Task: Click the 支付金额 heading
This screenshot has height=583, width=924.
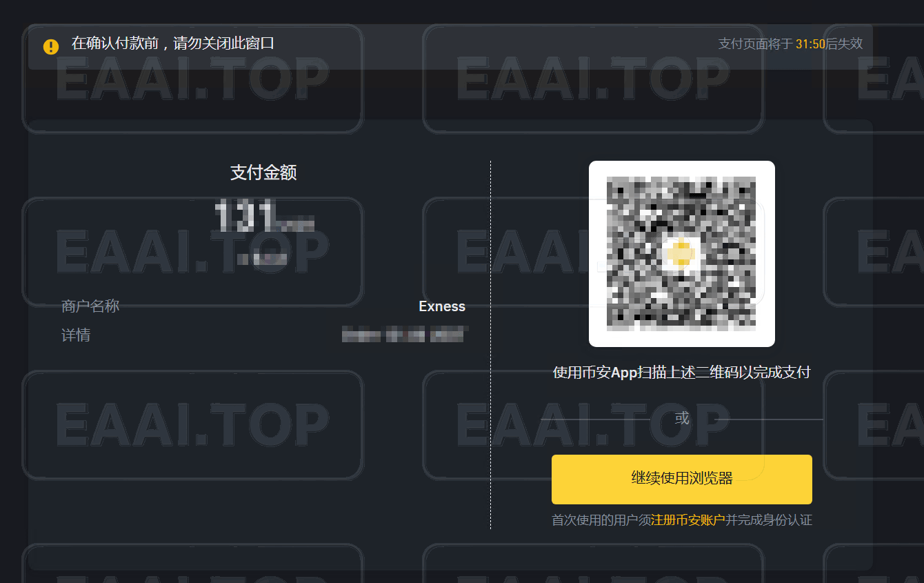Action: click(263, 172)
